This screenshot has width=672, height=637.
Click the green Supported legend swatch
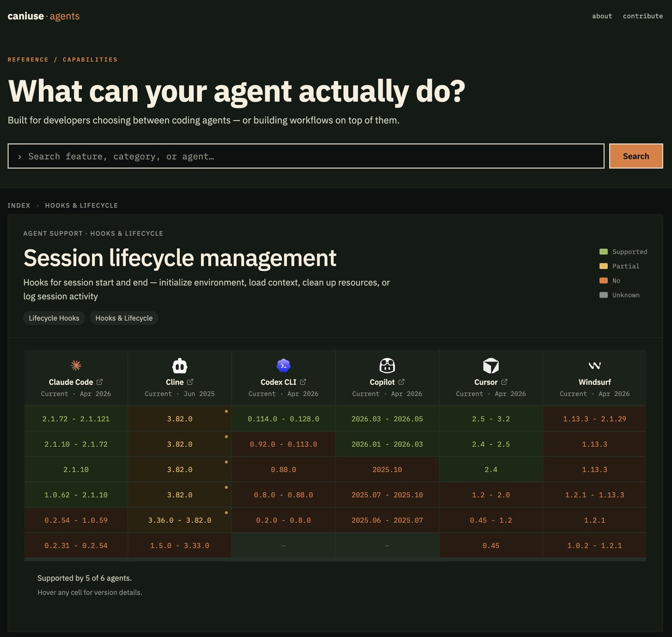(604, 252)
